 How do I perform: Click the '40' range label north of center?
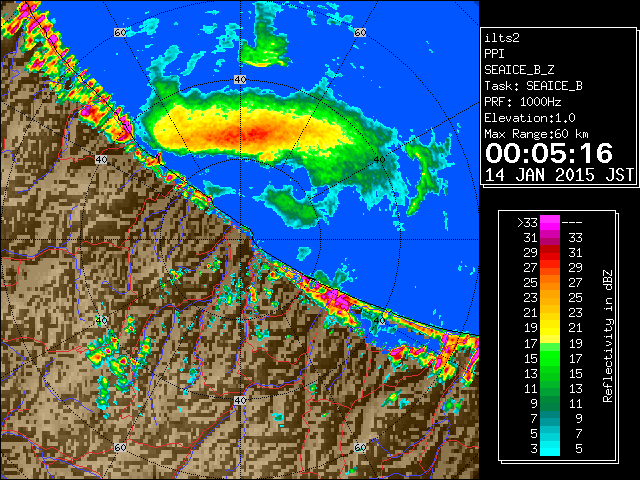click(x=240, y=80)
